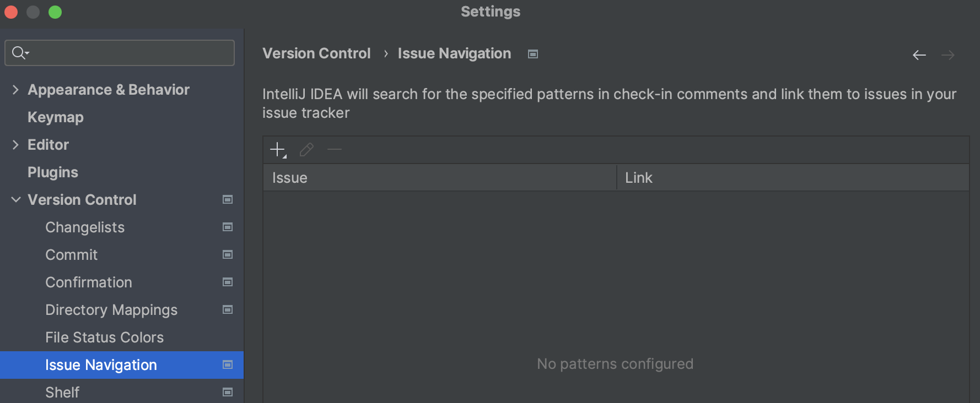This screenshot has height=403, width=980.
Task: Click the back navigation arrow
Action: 919,55
